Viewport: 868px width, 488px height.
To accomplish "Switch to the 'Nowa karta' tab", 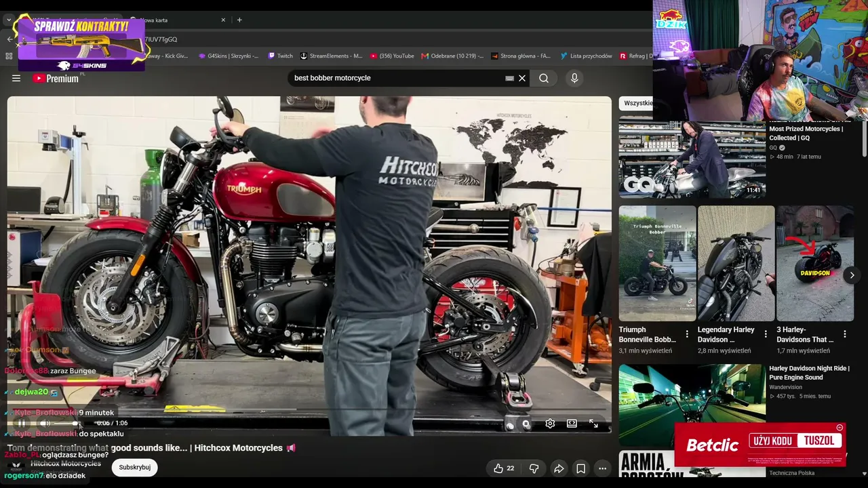I will click(x=176, y=20).
